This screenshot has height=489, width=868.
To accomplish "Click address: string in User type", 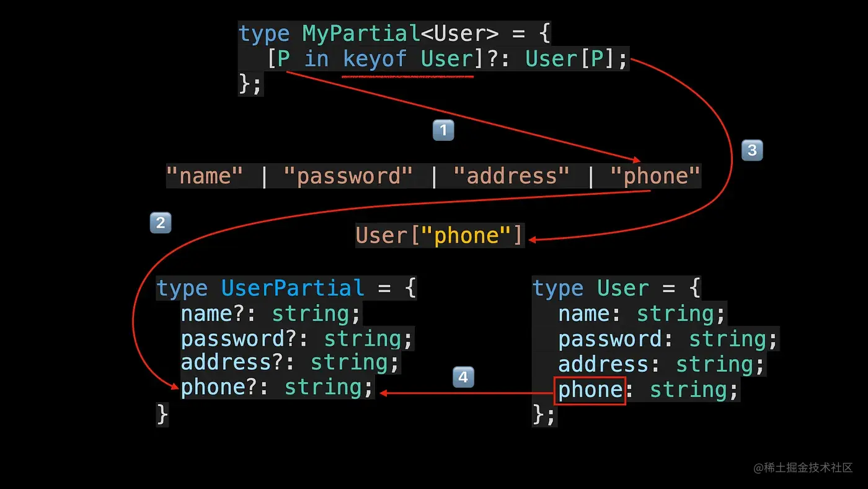I will click(x=661, y=364).
